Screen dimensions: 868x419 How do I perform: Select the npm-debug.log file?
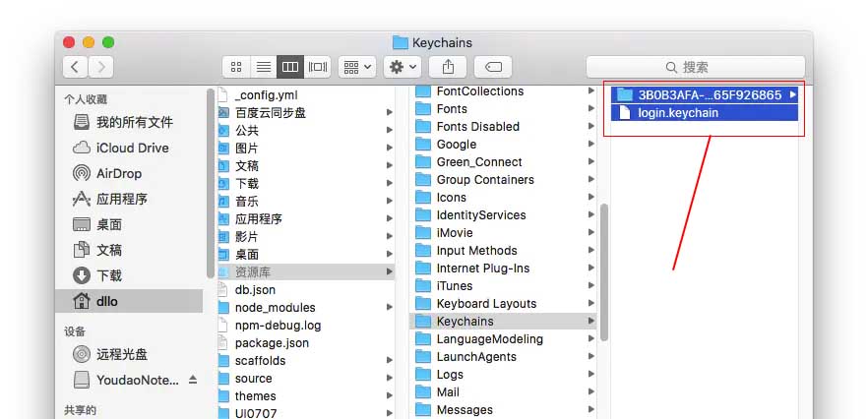pyautogui.click(x=306, y=325)
